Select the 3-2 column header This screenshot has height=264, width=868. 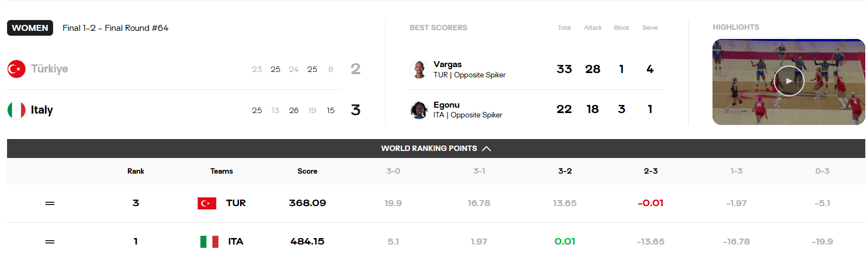565,171
